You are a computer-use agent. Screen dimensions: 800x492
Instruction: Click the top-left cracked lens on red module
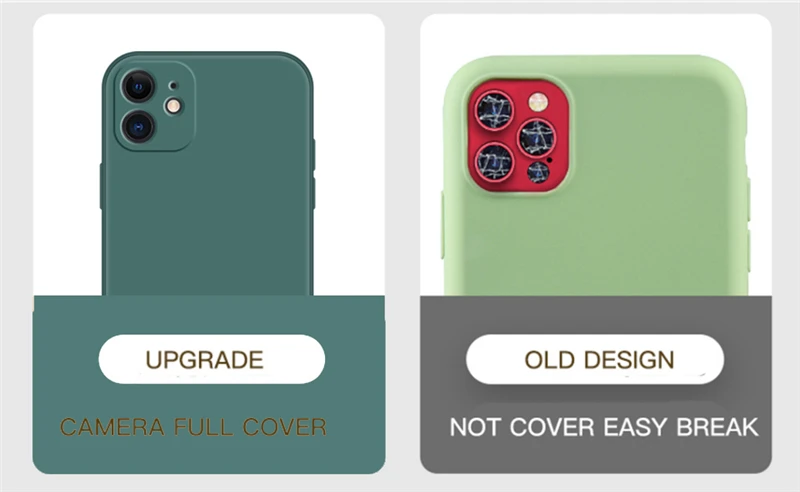coord(494,111)
